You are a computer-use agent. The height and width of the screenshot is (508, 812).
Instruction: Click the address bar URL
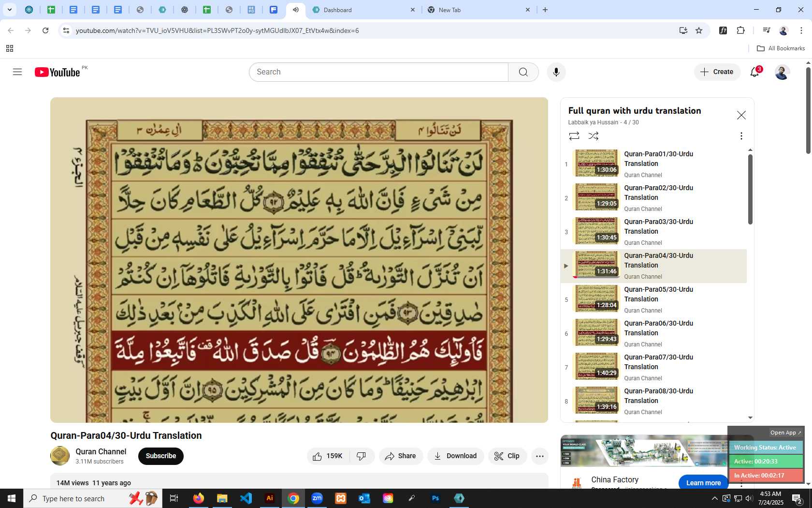click(217, 30)
